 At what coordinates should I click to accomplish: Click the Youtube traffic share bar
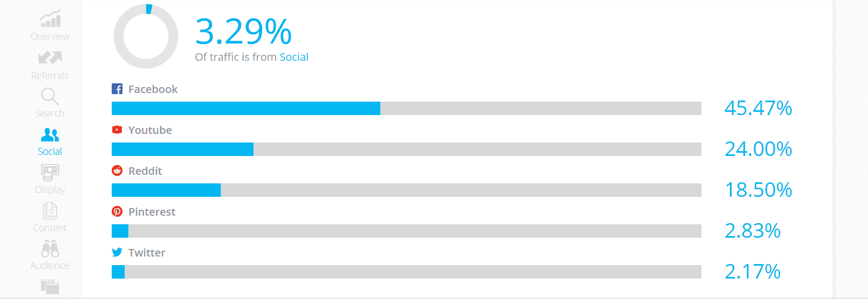(x=407, y=149)
